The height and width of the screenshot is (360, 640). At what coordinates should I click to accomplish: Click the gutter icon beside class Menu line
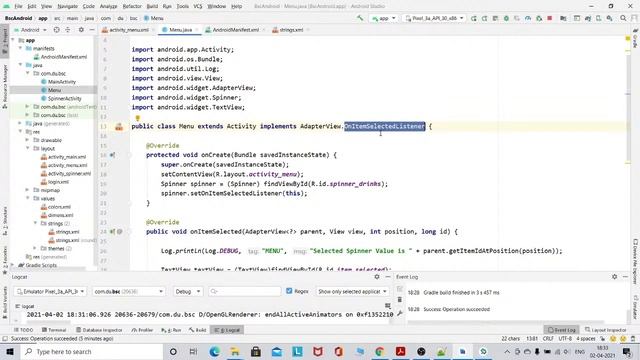[119, 127]
